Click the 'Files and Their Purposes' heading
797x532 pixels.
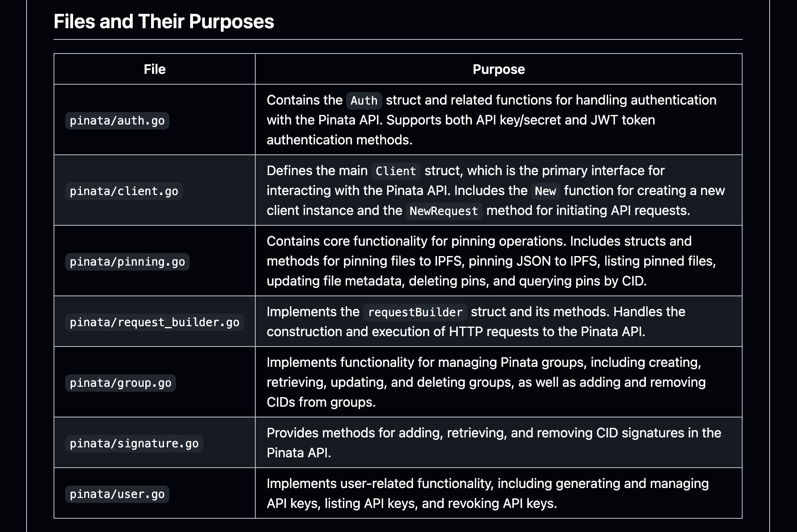click(164, 22)
